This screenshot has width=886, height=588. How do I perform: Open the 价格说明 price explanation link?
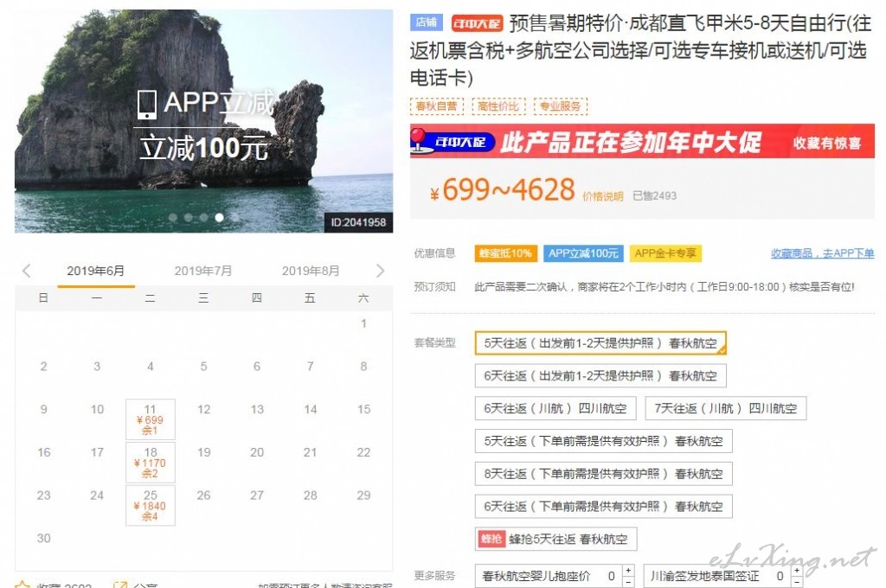603,196
